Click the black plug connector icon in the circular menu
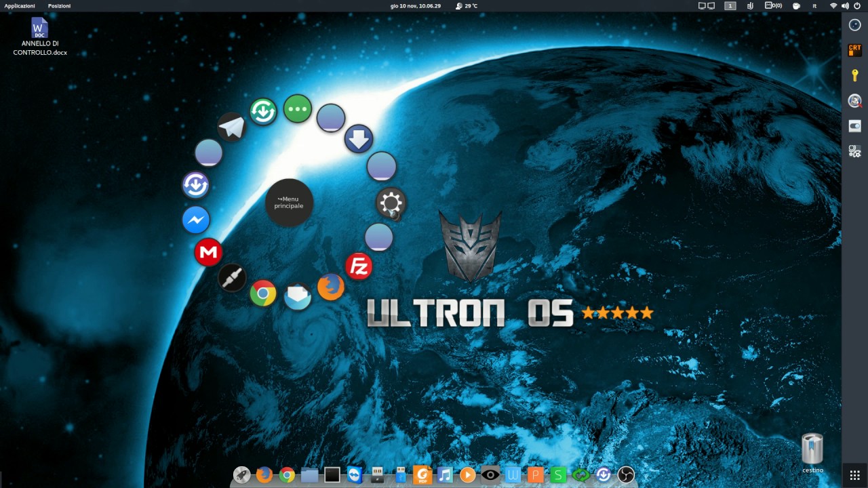Image resolution: width=868 pixels, height=488 pixels. coord(232,277)
